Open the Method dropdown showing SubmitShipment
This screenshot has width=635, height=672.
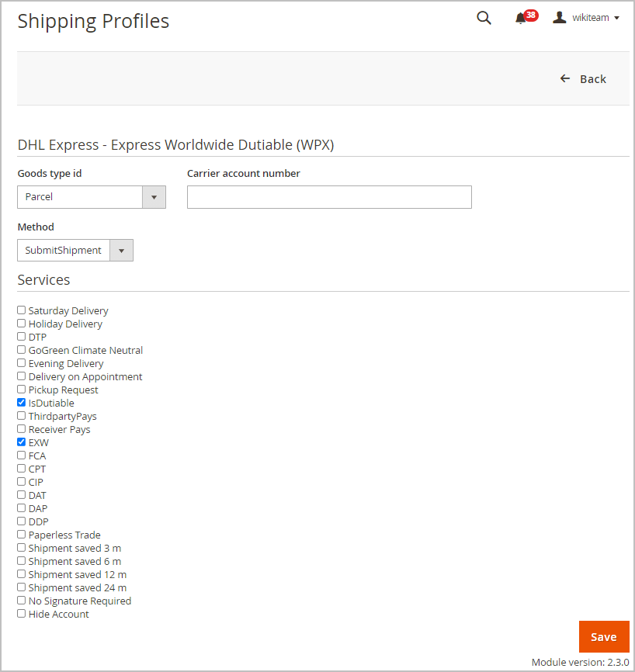pos(121,250)
